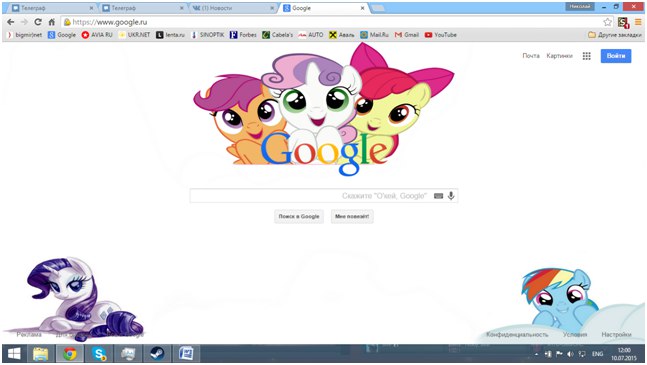Open the Word icon on the taskbar

pyautogui.click(x=186, y=353)
